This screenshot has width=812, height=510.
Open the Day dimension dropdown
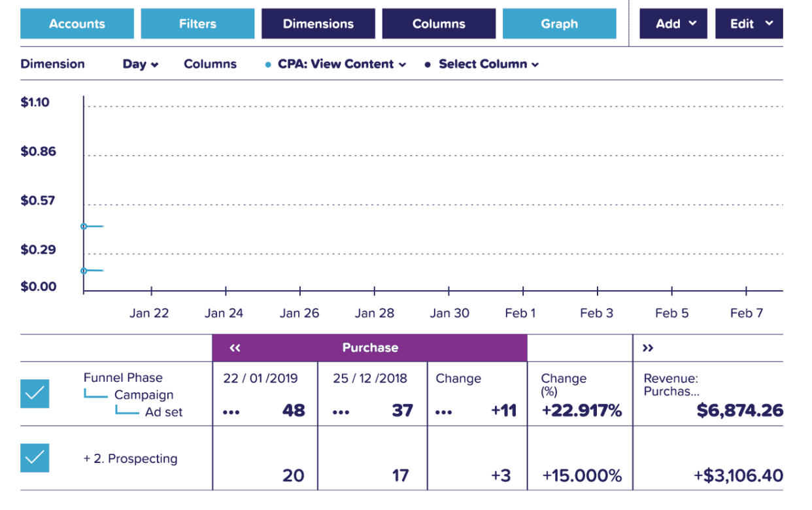click(x=141, y=64)
